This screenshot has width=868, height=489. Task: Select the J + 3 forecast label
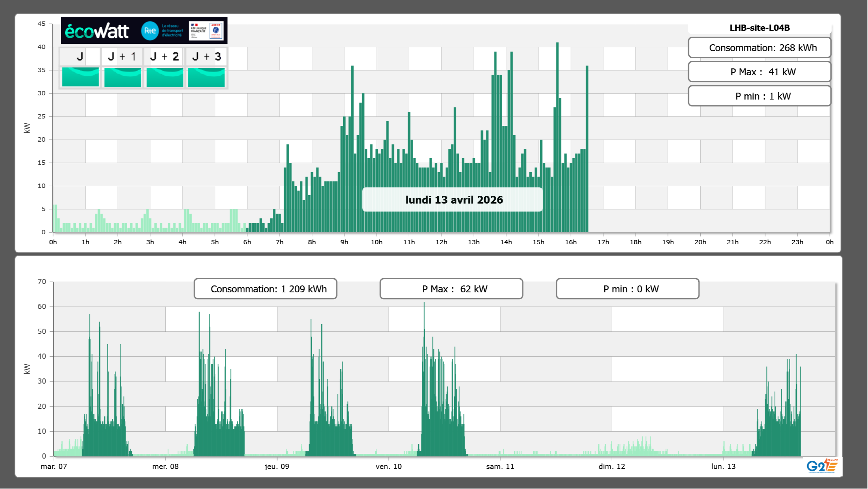tap(206, 56)
